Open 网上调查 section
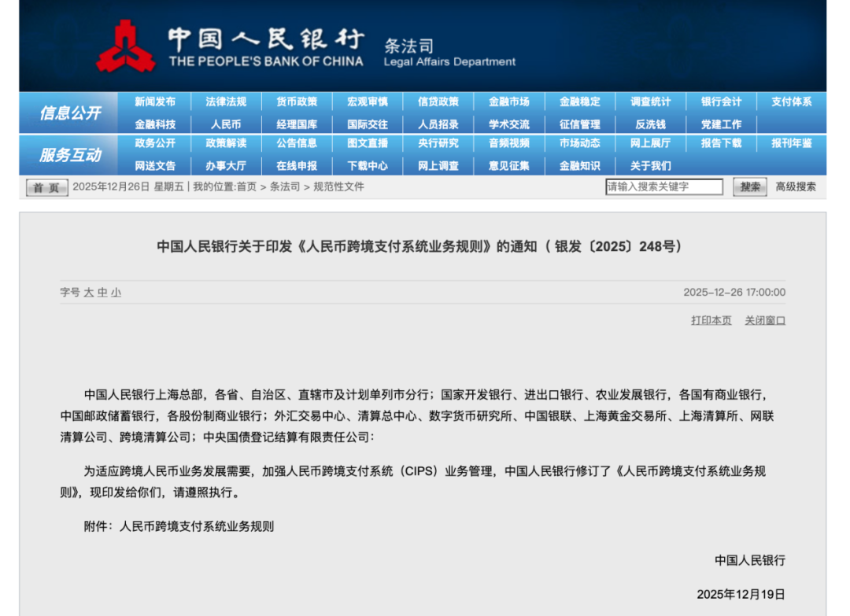Screen dimensions: 850x616 [x=438, y=166]
